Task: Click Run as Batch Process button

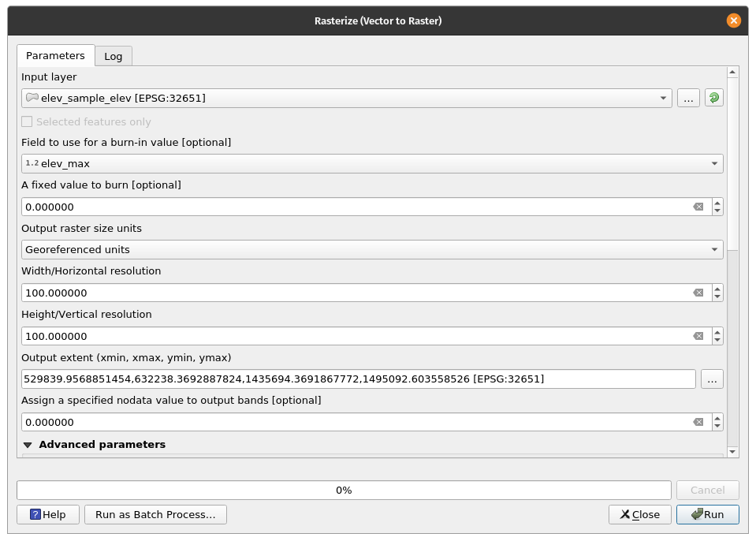Action: pos(155,514)
